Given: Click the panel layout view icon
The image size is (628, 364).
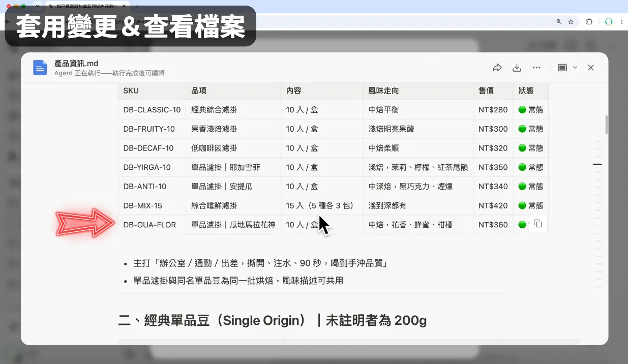Looking at the screenshot, I should tap(562, 68).
